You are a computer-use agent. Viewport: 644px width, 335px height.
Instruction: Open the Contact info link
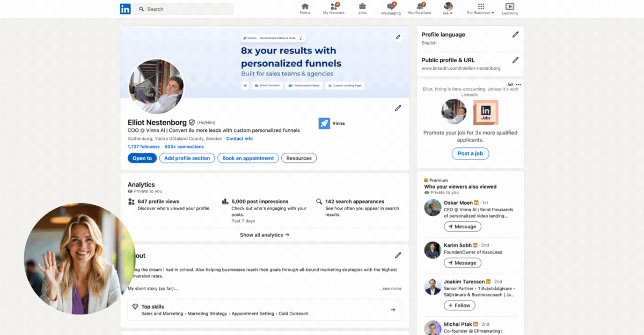[x=239, y=138]
